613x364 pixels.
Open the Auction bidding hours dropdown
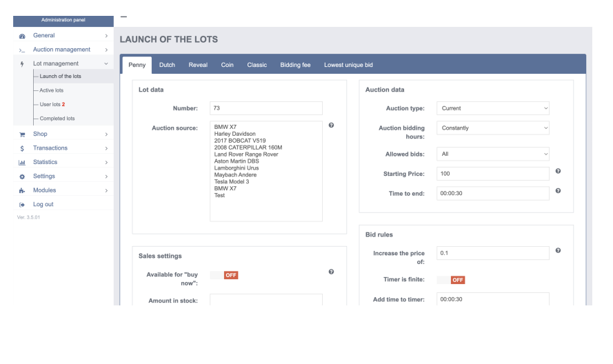(x=492, y=128)
